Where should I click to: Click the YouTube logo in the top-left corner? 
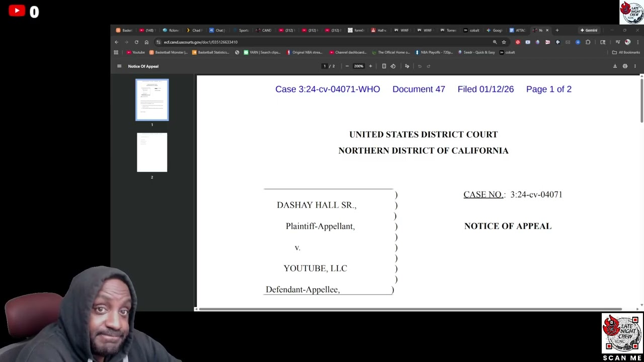point(17,11)
